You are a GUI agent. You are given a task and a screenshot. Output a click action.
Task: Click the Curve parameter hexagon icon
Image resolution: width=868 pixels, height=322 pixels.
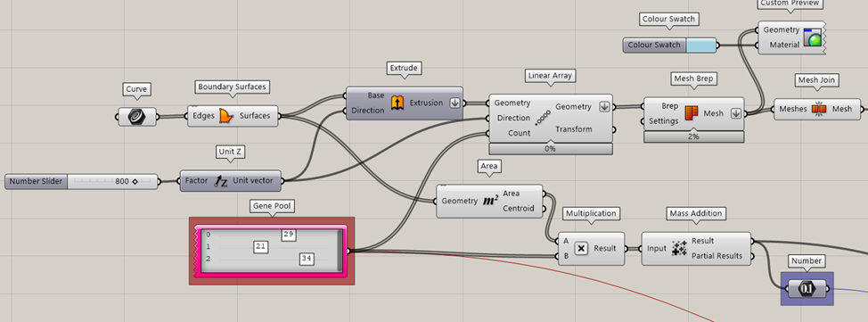pyautogui.click(x=136, y=116)
